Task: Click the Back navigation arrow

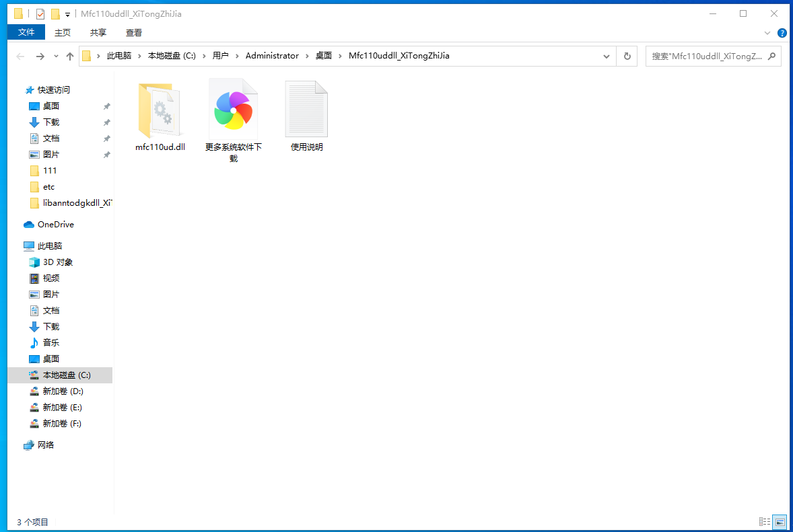Action: 20,56
